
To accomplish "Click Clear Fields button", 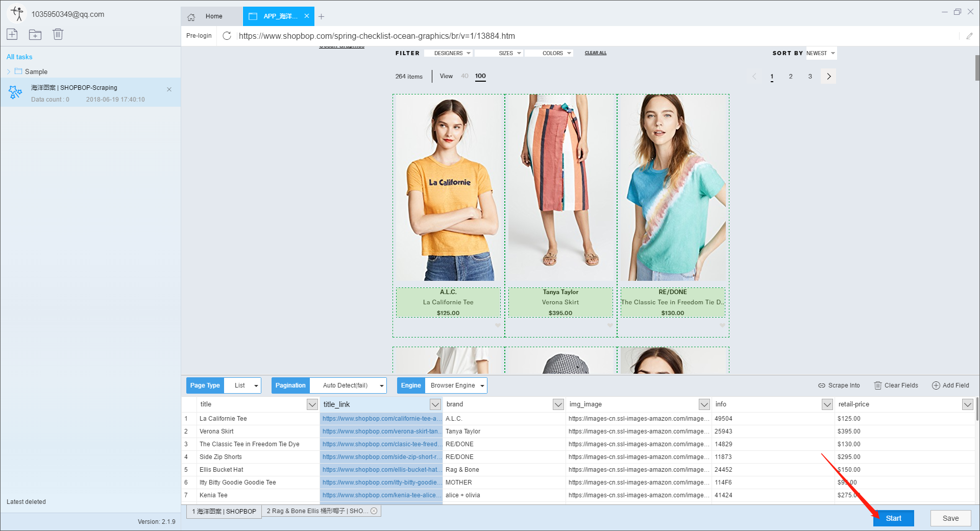I will pyautogui.click(x=896, y=385).
